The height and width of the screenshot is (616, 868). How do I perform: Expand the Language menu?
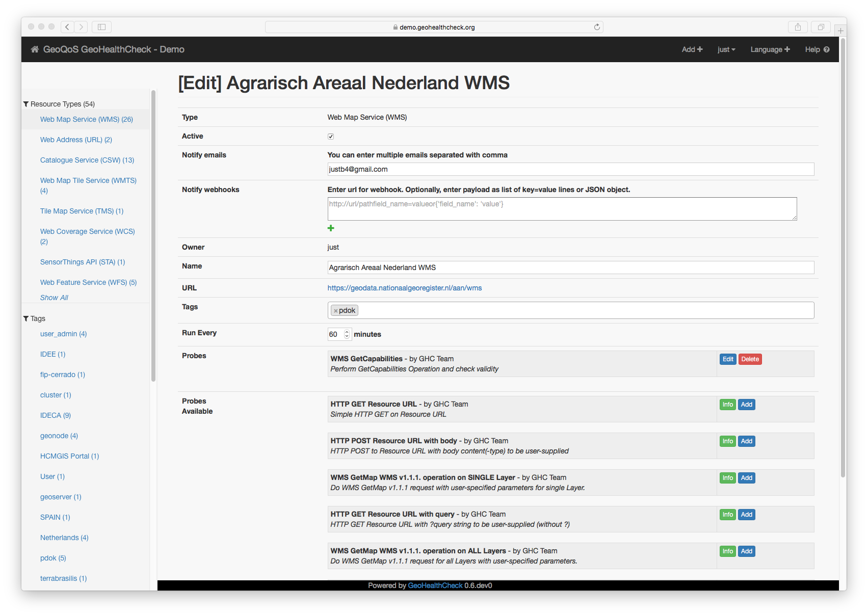[770, 49]
